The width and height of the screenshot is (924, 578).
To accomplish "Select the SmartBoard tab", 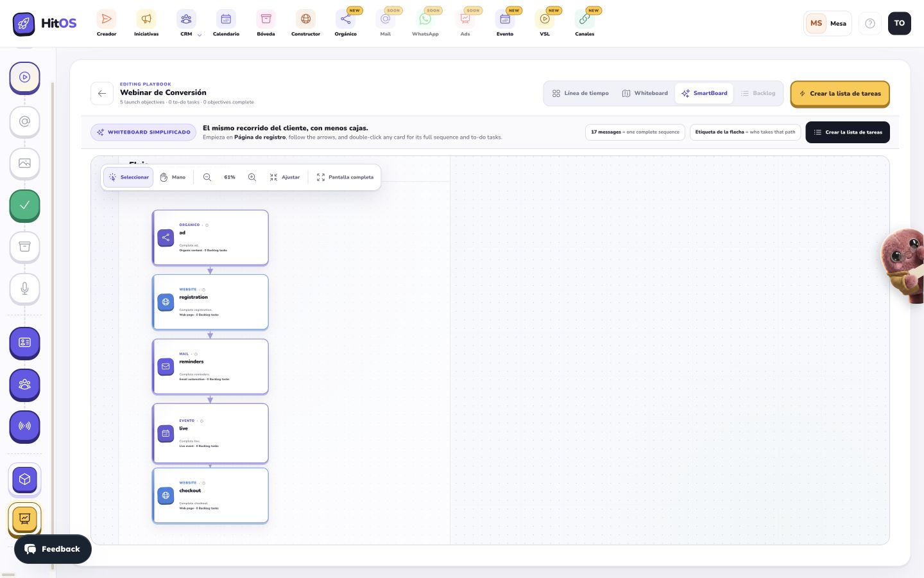I will point(704,93).
